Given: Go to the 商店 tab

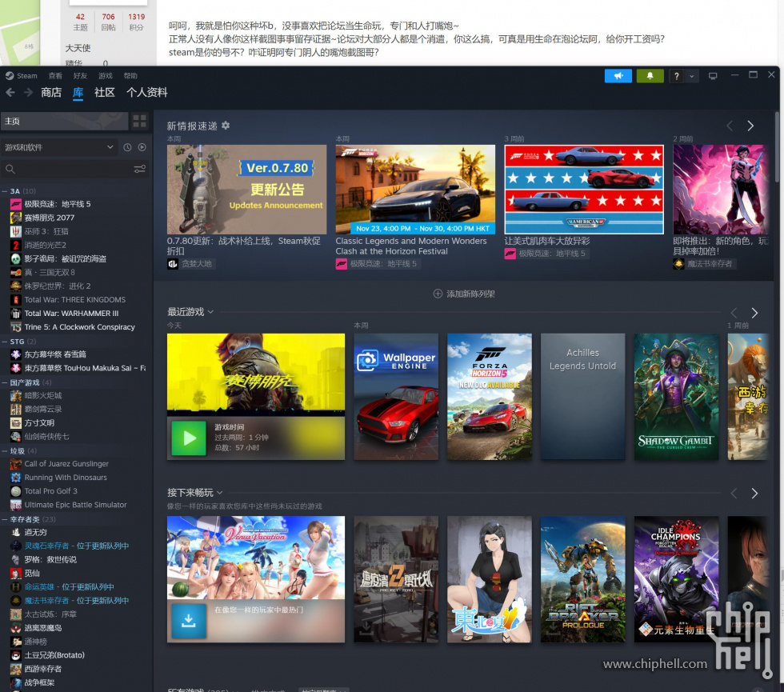Looking at the screenshot, I should click(51, 93).
